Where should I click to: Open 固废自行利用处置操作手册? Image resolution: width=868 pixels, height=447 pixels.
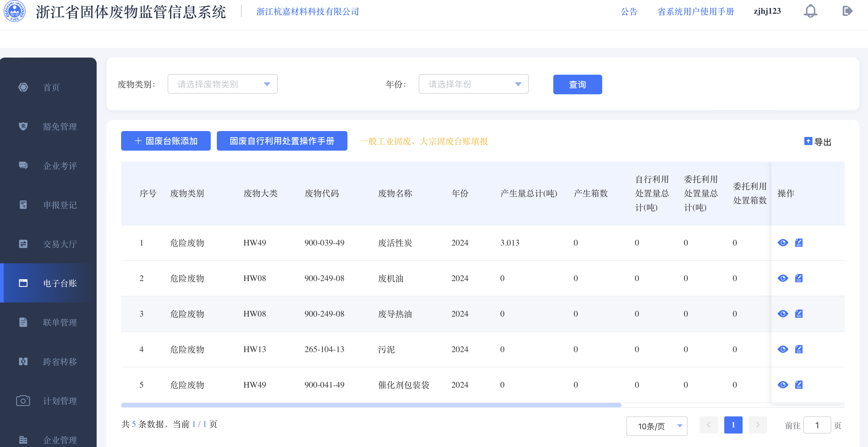click(282, 141)
